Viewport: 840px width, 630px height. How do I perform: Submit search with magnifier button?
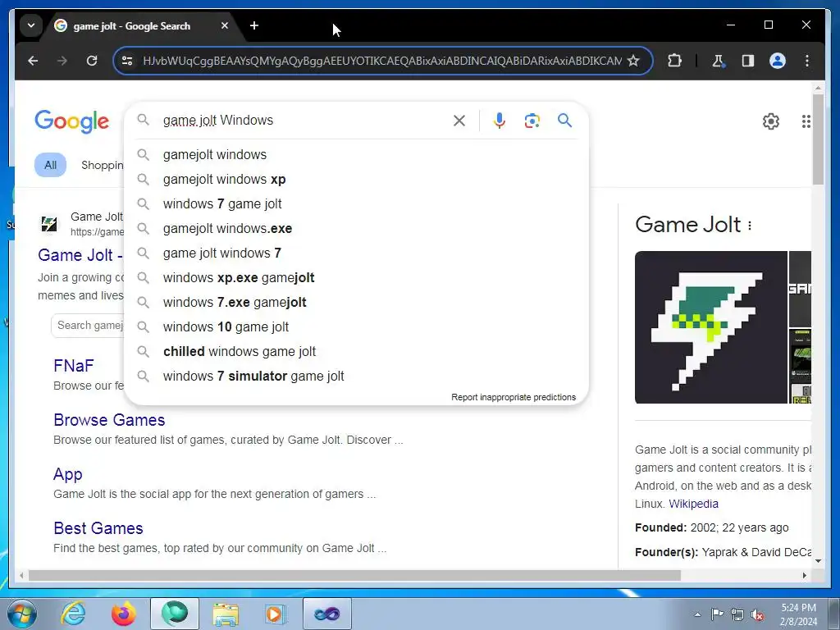pos(564,121)
